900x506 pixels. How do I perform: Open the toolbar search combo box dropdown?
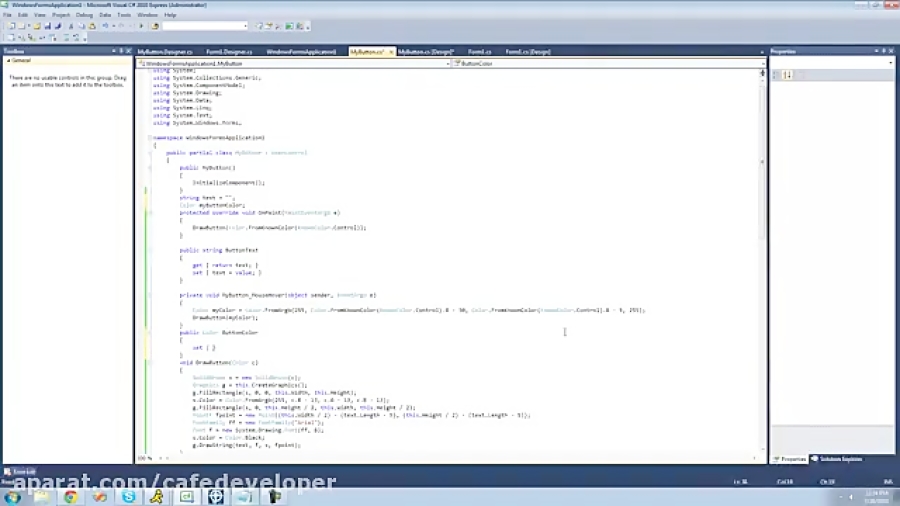tap(245, 26)
